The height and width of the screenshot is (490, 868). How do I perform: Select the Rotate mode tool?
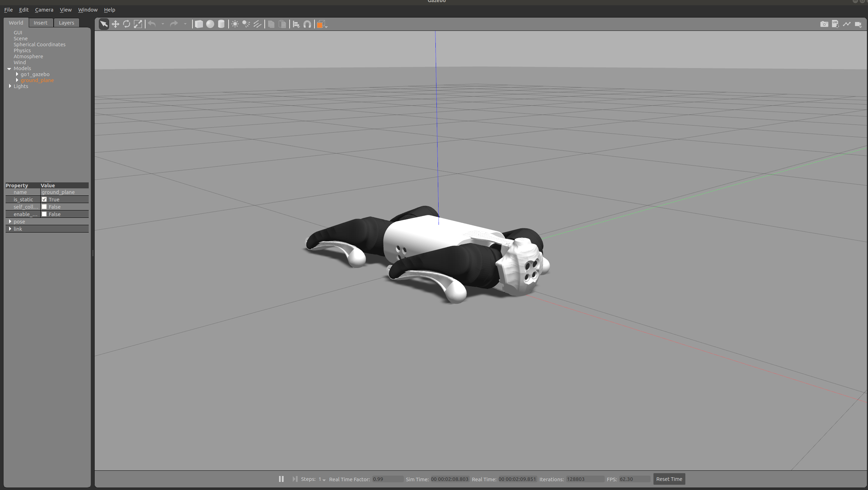pos(127,24)
